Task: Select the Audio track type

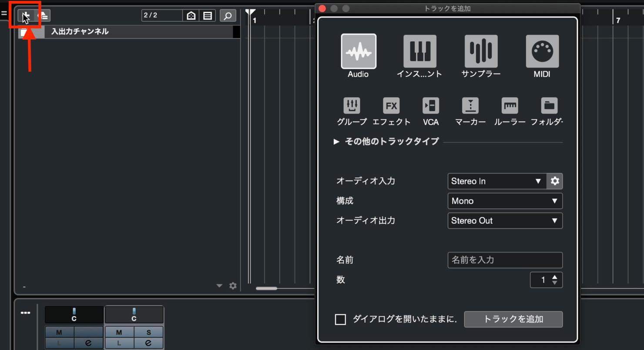Action: coord(359,51)
